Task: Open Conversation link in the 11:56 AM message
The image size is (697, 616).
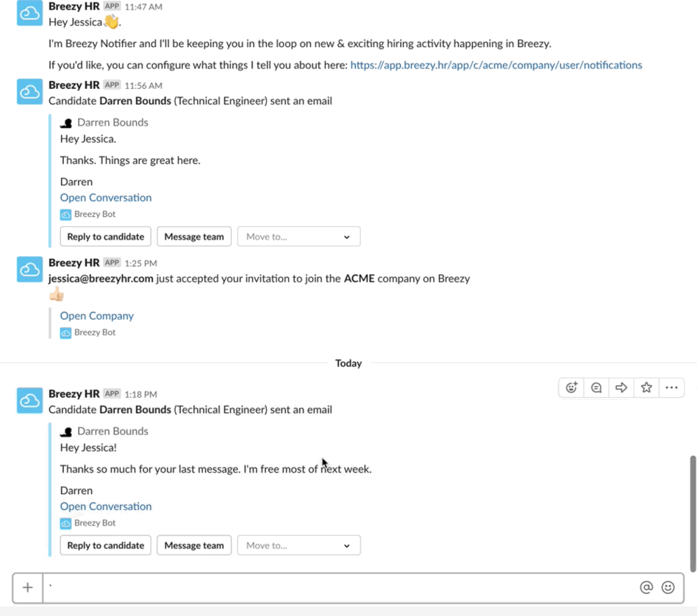Action: pyautogui.click(x=106, y=198)
